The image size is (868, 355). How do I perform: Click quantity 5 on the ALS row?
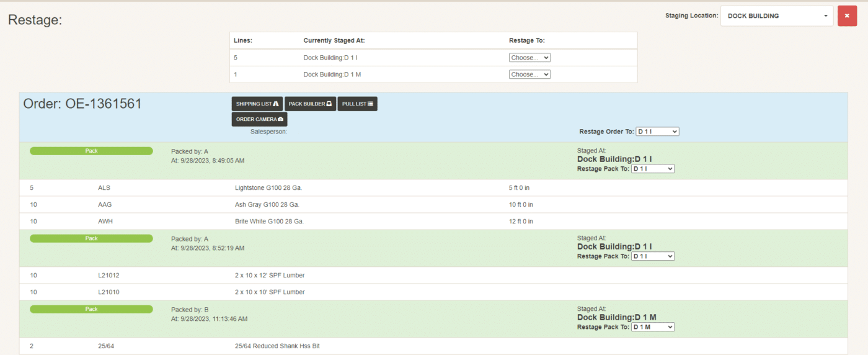click(x=32, y=187)
